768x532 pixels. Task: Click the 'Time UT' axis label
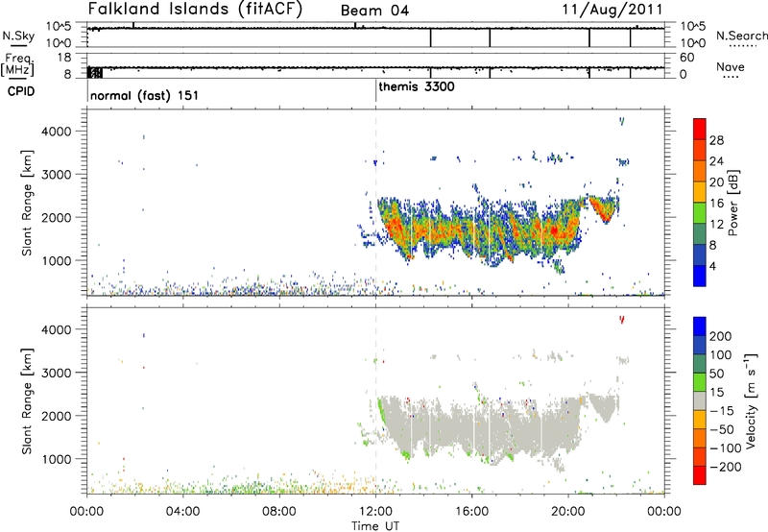[x=375, y=525]
